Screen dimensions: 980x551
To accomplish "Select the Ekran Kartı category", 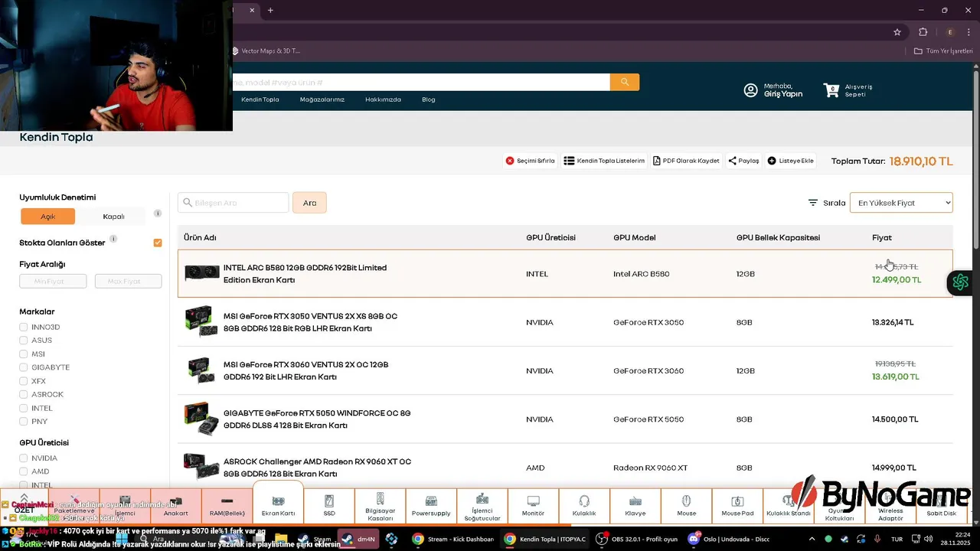I will pos(278,504).
